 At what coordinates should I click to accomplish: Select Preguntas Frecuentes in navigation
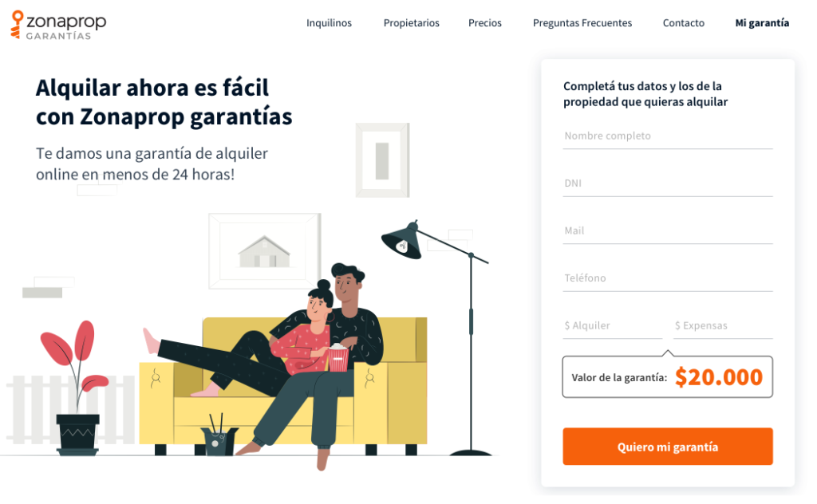point(582,23)
